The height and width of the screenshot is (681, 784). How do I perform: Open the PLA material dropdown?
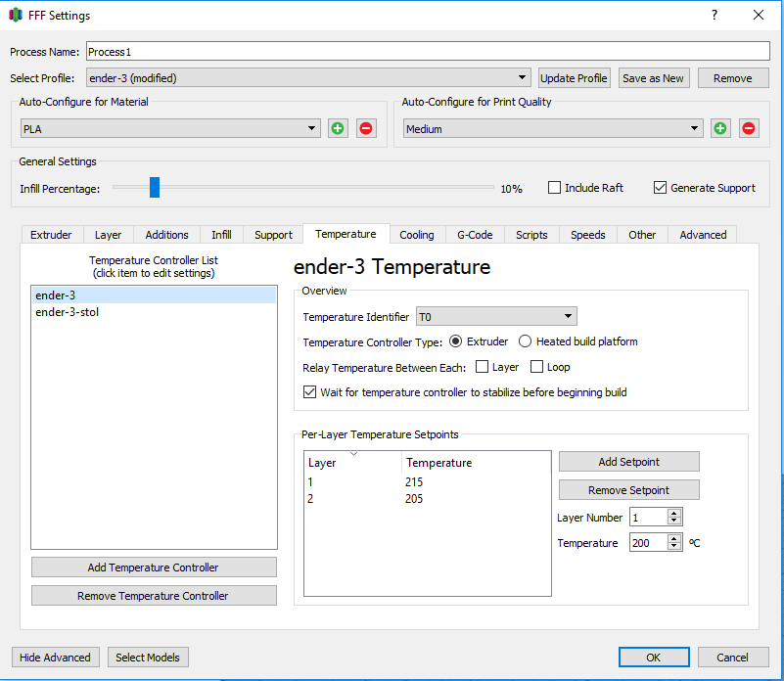170,128
